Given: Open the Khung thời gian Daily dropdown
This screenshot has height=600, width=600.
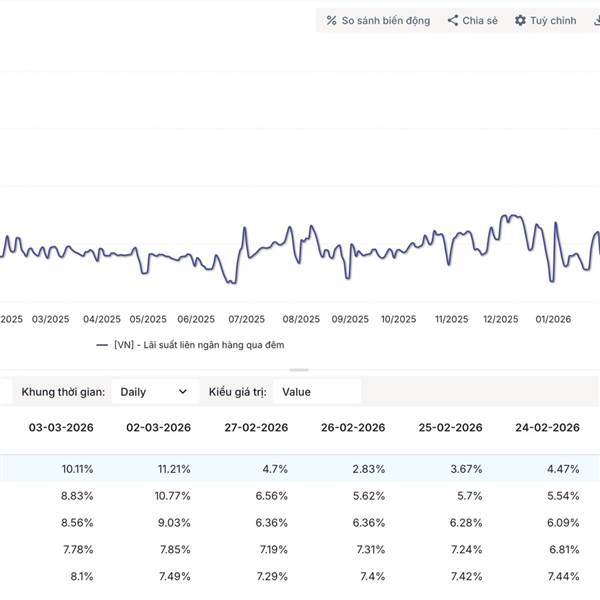Looking at the screenshot, I should tap(152, 392).
